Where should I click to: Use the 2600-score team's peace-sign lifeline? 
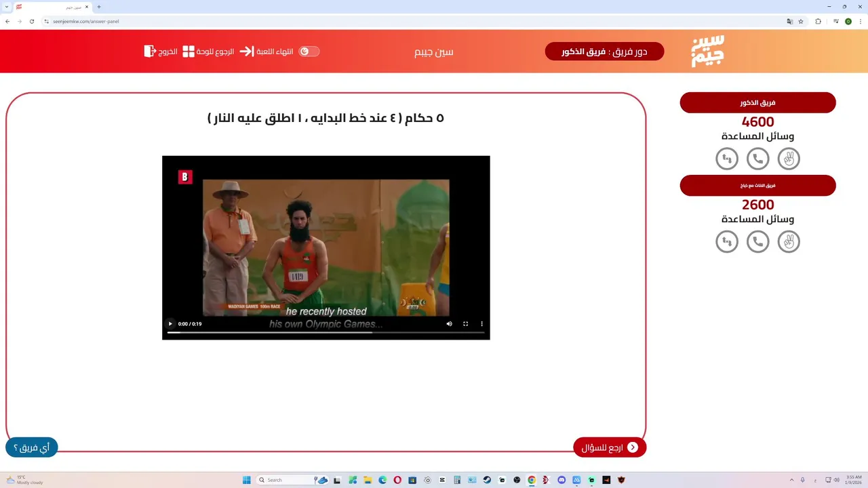pyautogui.click(x=789, y=241)
